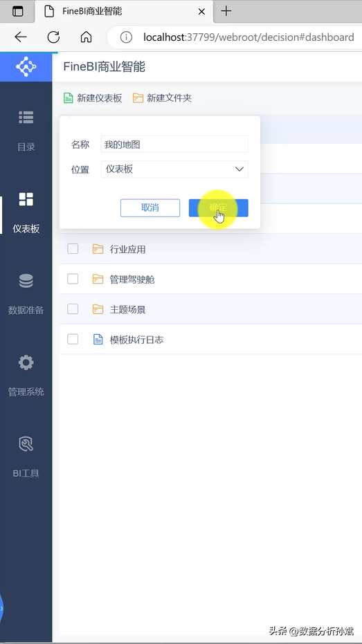
Task: Select the 仪表板 dashboard sidebar icon
Action: (26, 199)
